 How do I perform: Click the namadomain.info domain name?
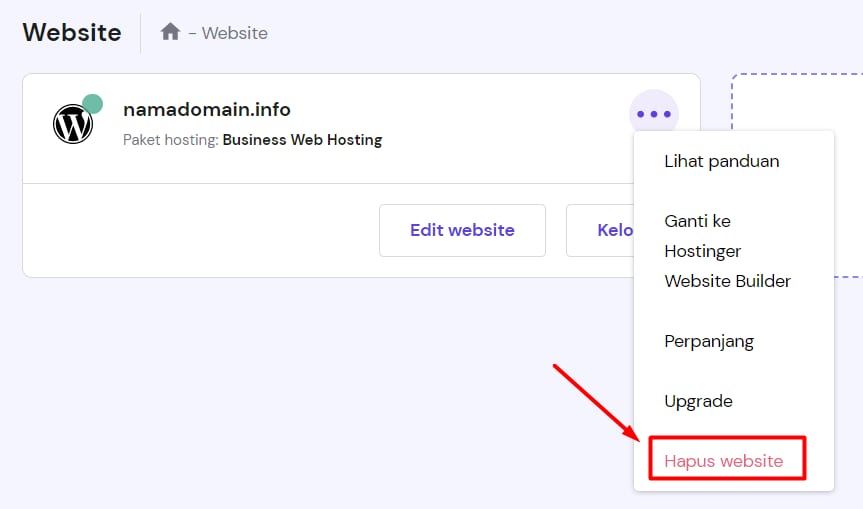click(x=206, y=109)
